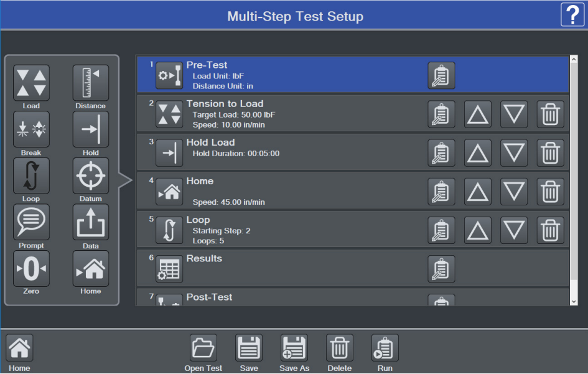
Task: Select the Break step icon
Action: [x=31, y=129]
